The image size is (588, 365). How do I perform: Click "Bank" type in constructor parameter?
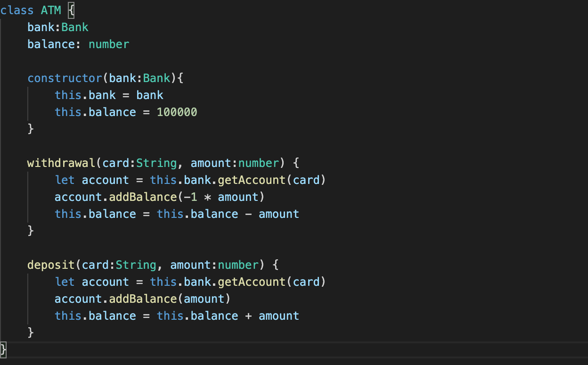point(156,78)
